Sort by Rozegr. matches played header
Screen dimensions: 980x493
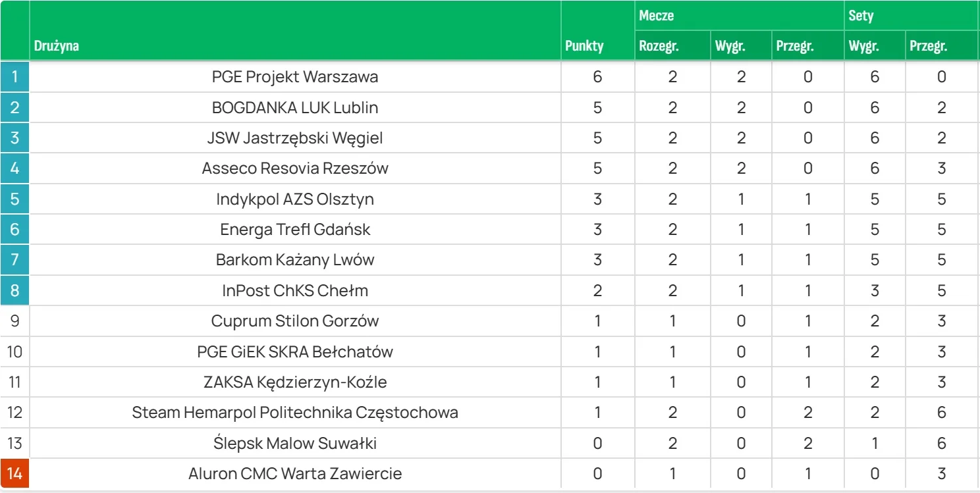point(659,46)
